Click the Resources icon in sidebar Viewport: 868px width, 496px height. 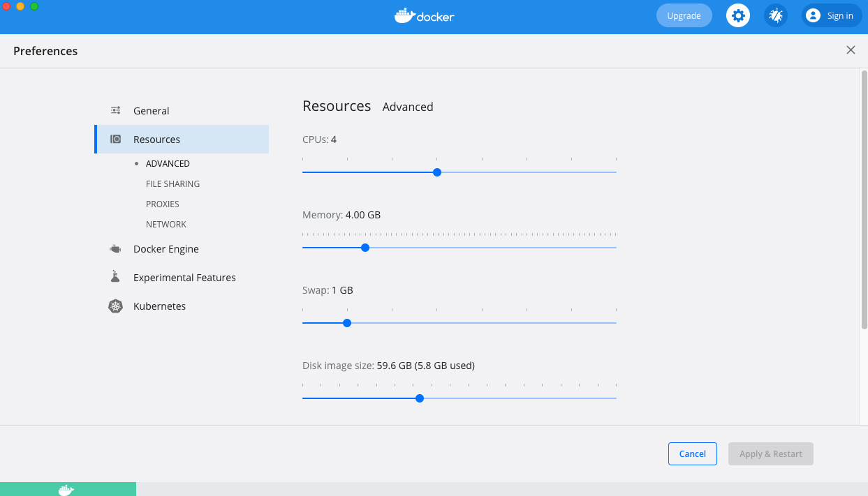click(116, 139)
